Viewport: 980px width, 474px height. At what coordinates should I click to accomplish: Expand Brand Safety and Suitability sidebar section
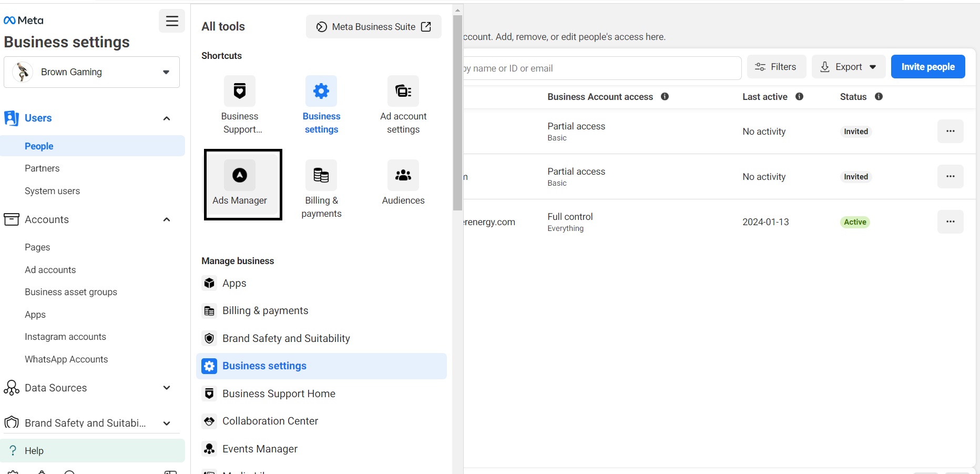tap(167, 423)
